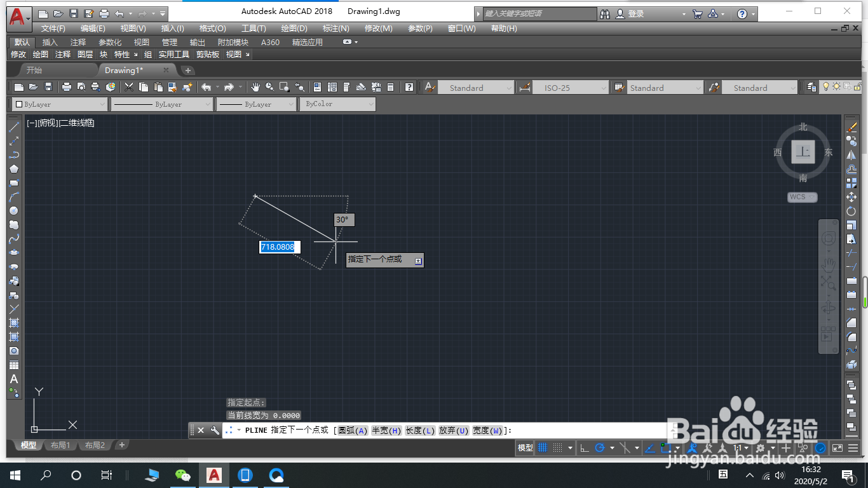
Task: Open the 文件(F) menu
Action: [x=53, y=29]
